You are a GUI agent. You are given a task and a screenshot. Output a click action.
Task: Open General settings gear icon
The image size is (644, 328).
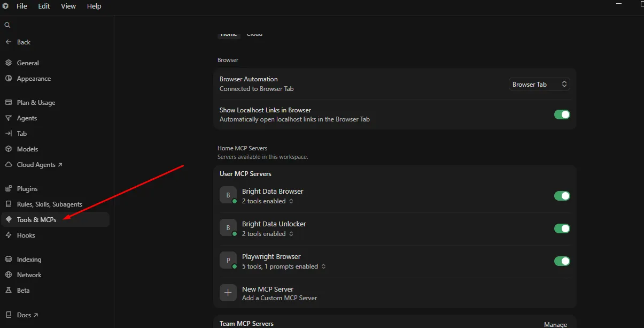pyautogui.click(x=9, y=63)
